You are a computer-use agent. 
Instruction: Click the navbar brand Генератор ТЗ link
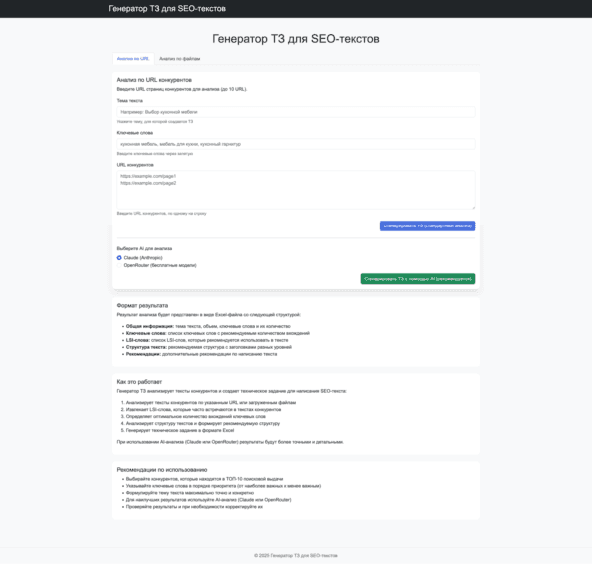click(167, 9)
